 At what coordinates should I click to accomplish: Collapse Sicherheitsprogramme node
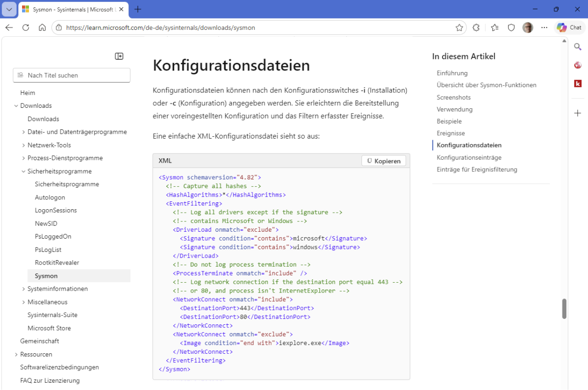click(x=23, y=171)
